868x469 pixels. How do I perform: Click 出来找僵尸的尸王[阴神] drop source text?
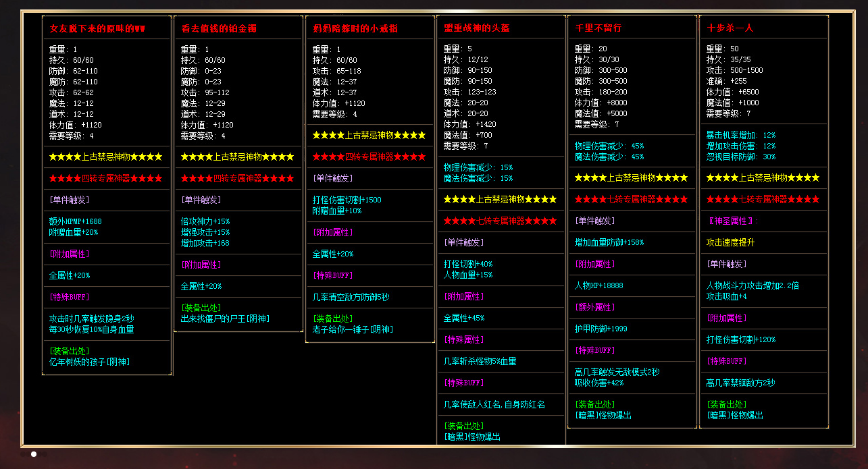pyautogui.click(x=225, y=319)
